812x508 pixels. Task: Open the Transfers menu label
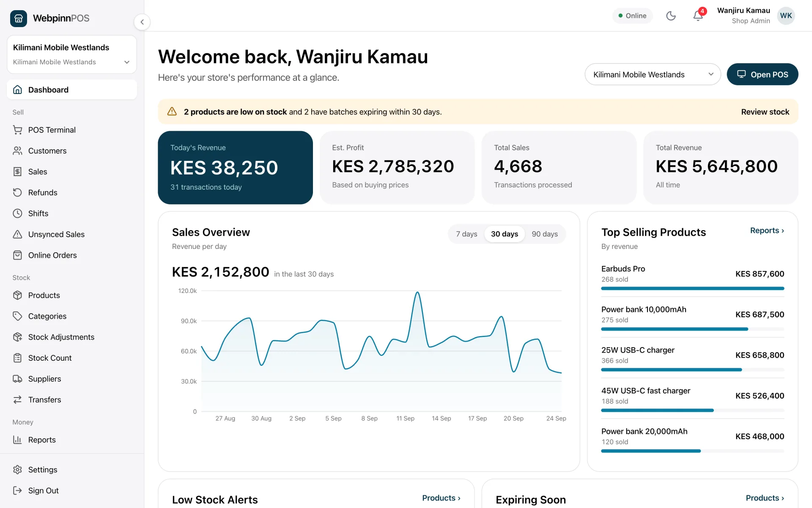(x=44, y=400)
